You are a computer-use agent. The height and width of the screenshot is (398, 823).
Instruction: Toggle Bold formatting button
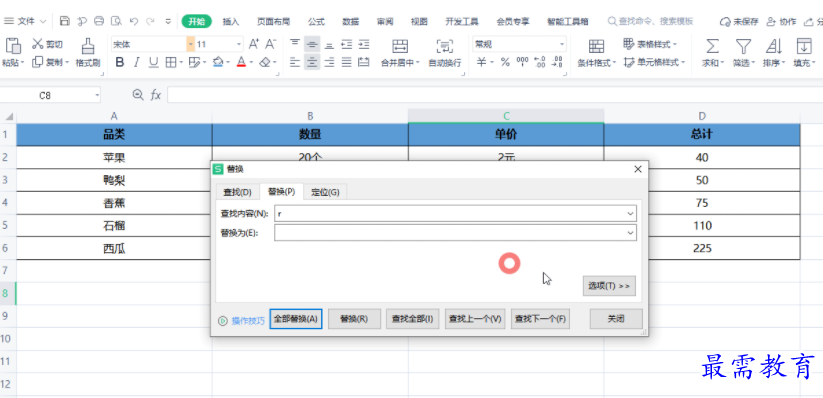pyautogui.click(x=120, y=62)
